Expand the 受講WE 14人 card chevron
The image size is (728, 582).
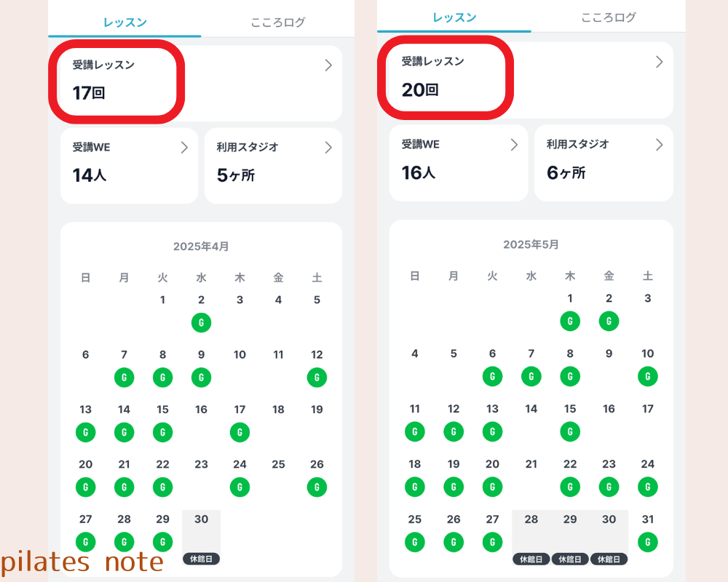(184, 148)
